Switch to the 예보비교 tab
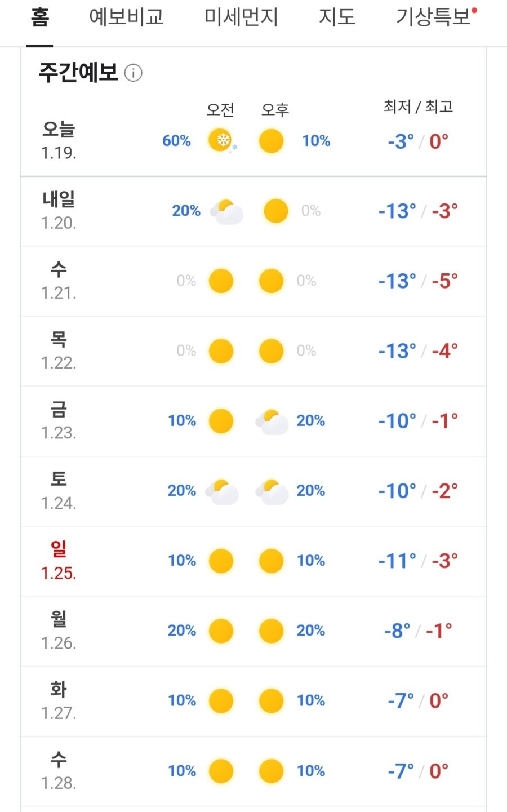507x812 pixels. tap(126, 18)
